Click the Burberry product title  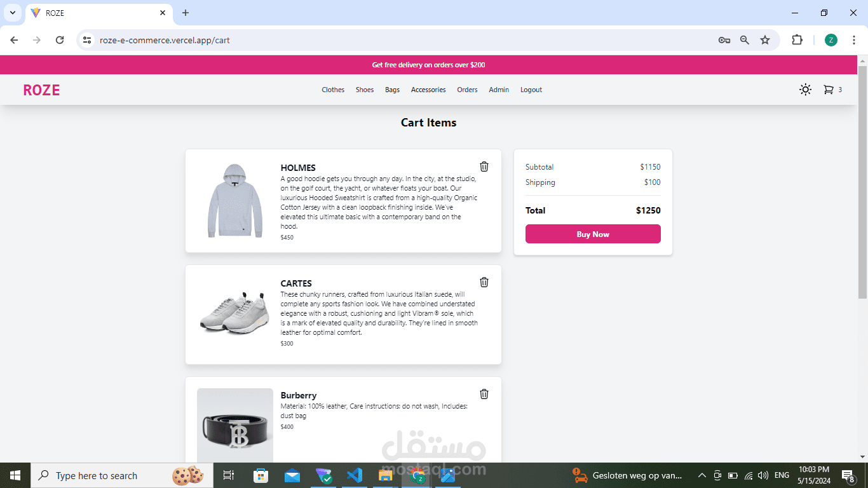coord(299,395)
